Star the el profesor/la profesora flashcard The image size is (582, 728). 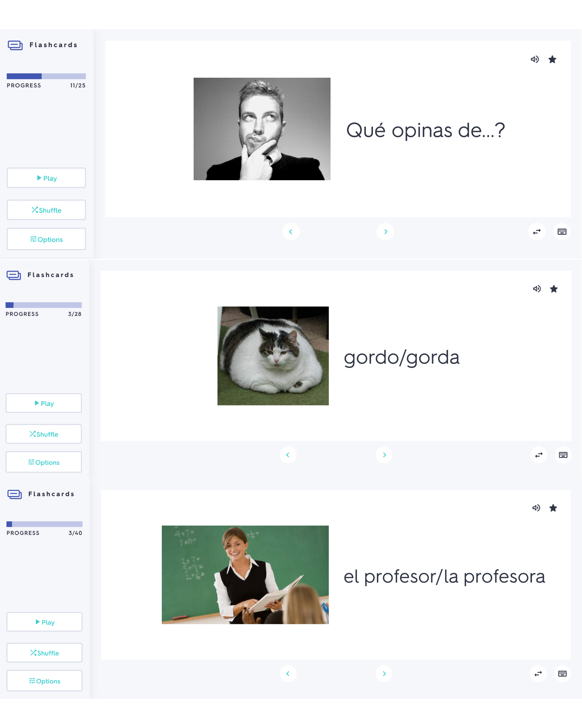tap(553, 508)
